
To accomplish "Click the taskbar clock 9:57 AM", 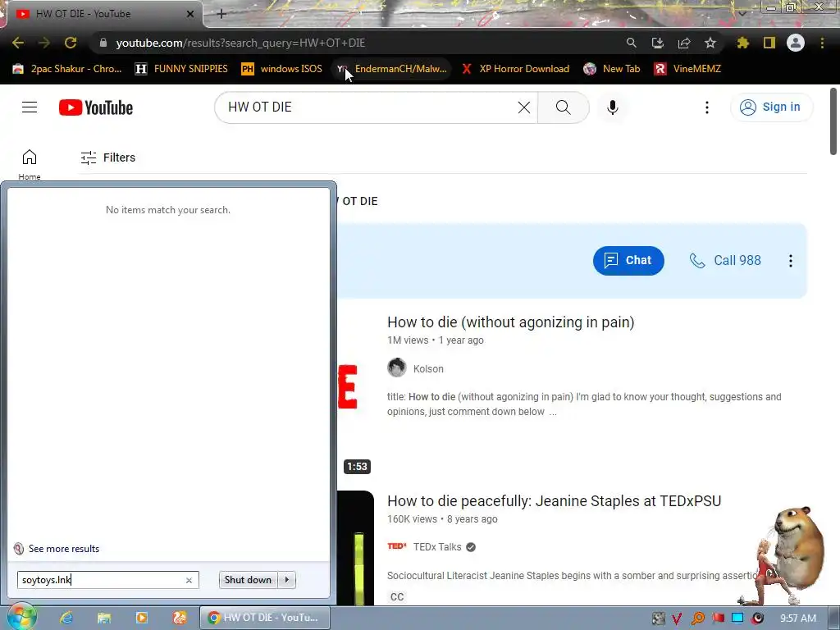I will 797,619.
